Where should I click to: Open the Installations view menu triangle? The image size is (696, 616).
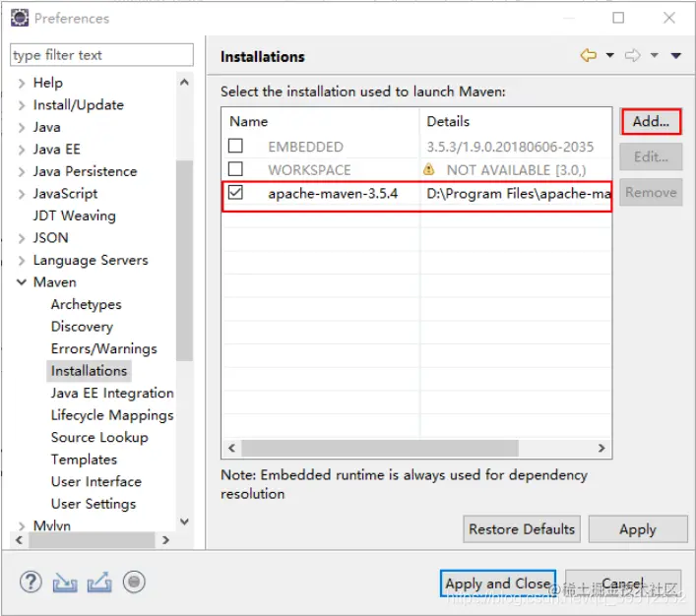(x=676, y=55)
